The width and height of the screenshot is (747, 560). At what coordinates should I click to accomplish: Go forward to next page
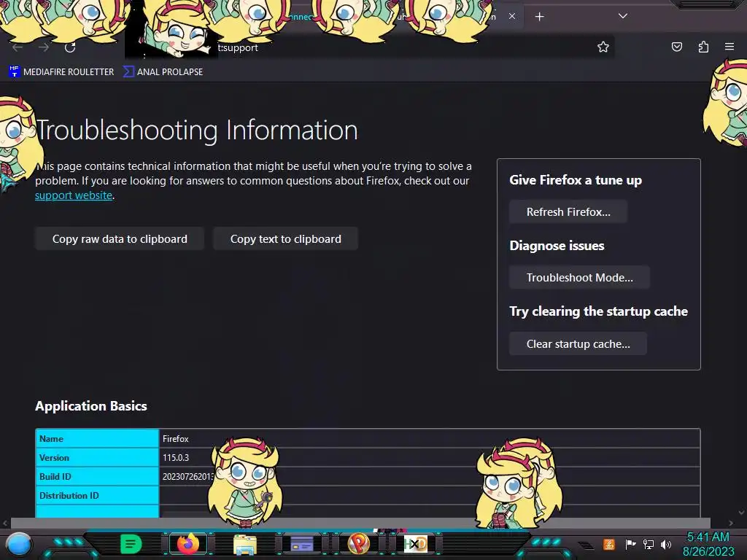44,47
